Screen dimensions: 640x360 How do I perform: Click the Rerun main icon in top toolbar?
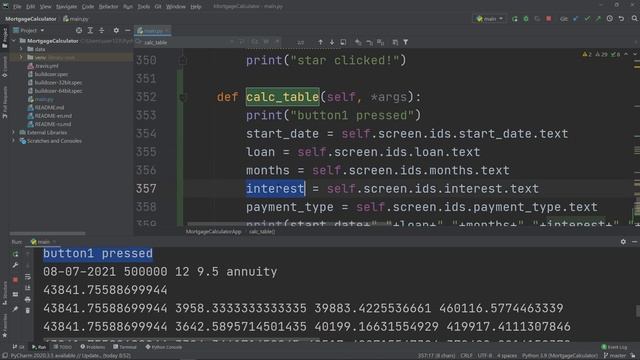[x=515, y=19]
